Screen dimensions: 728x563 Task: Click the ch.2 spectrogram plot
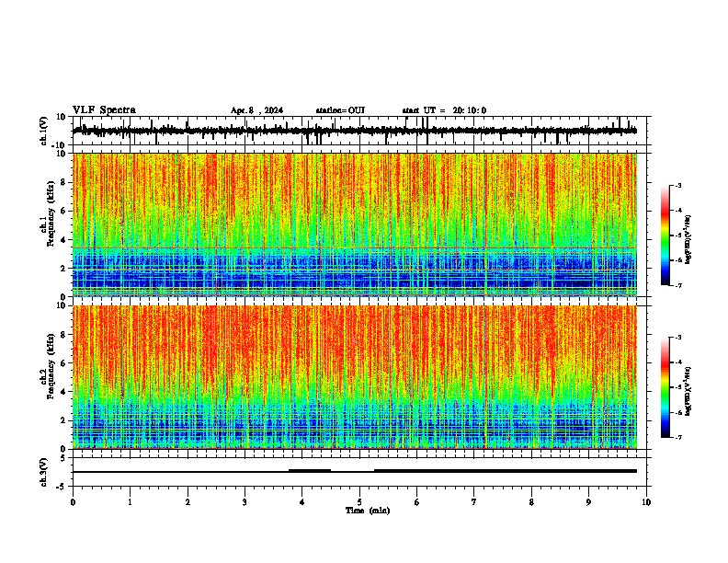pos(355,377)
